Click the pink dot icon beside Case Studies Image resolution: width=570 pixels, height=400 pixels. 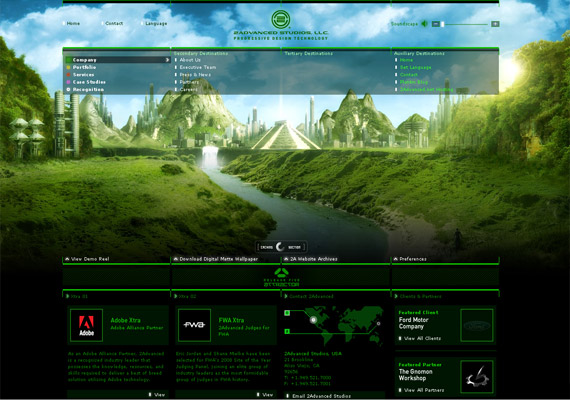[68, 82]
